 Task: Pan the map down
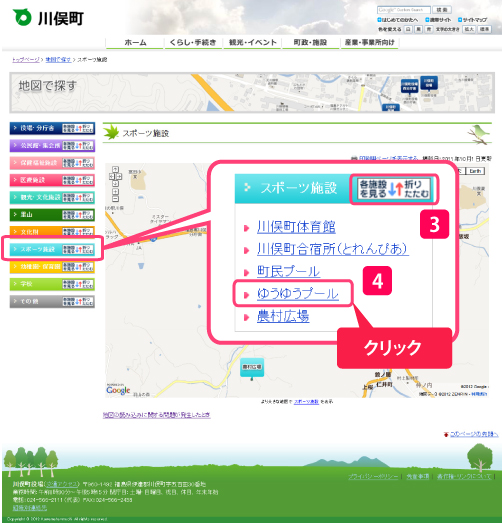(115, 183)
